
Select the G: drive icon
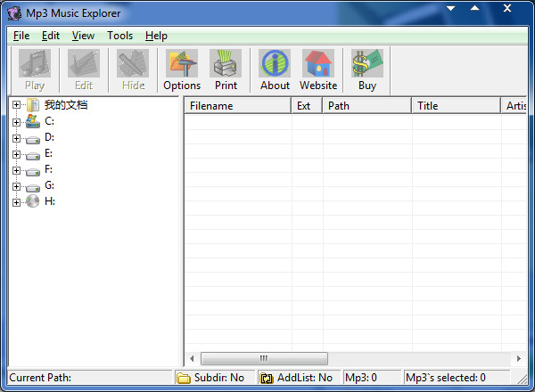[x=33, y=187]
